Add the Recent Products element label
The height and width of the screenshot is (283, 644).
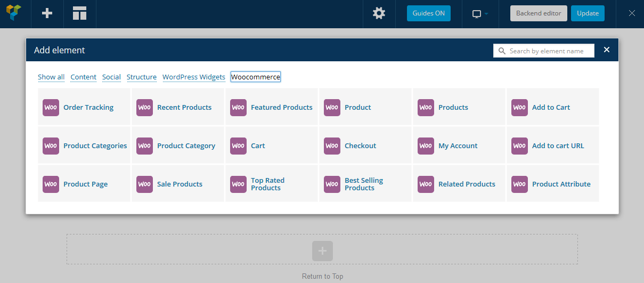pyautogui.click(x=184, y=107)
